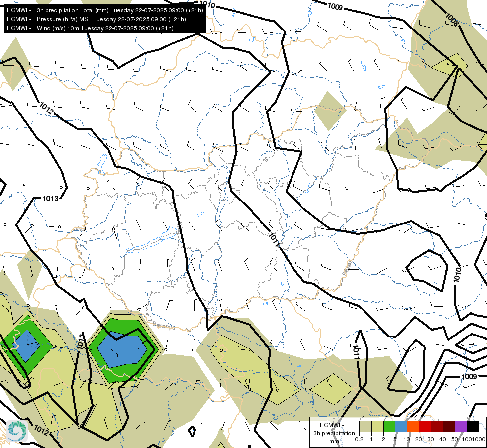Click the 1008 isobar label
This screenshot has width=487, height=448.
click(452, 20)
